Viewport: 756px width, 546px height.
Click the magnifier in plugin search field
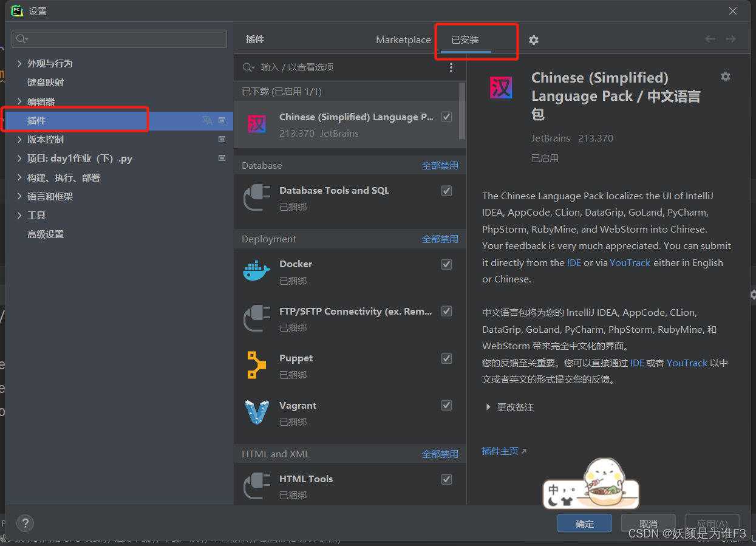[249, 67]
